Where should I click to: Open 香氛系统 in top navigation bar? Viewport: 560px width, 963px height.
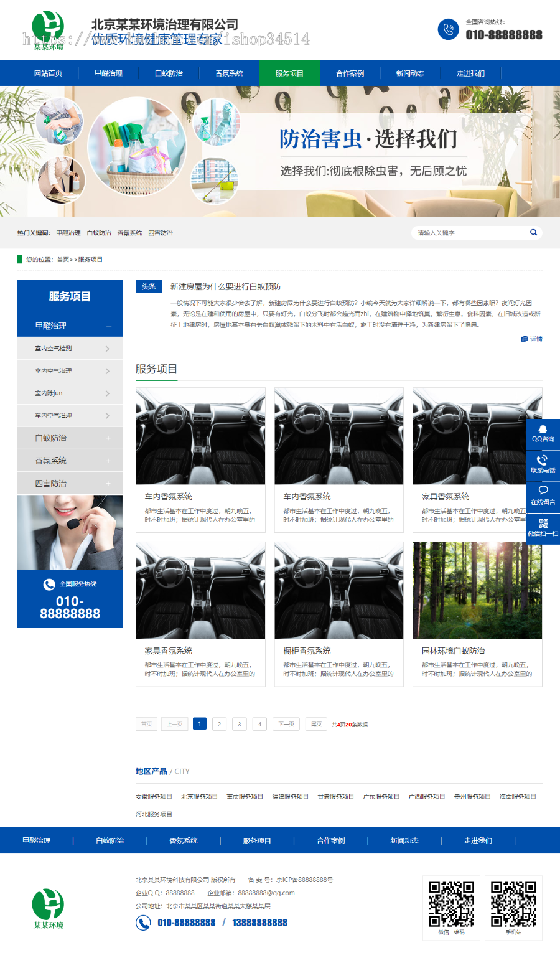pyautogui.click(x=229, y=73)
